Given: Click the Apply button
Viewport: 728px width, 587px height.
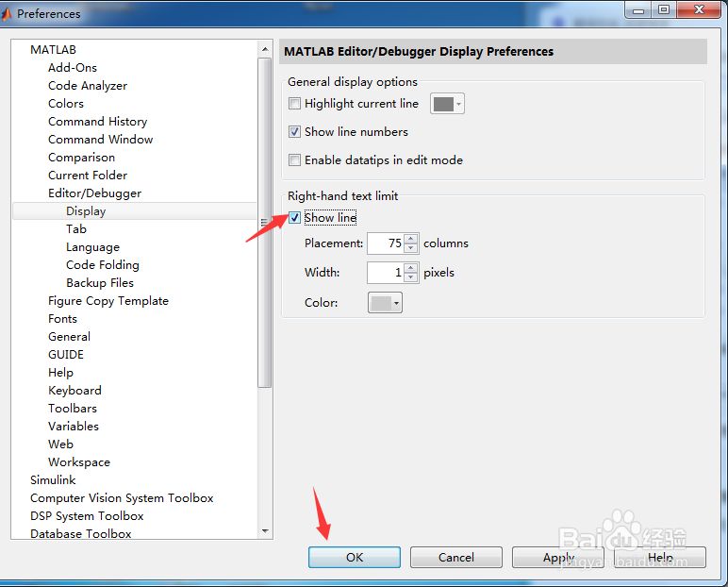Looking at the screenshot, I should tap(558, 557).
